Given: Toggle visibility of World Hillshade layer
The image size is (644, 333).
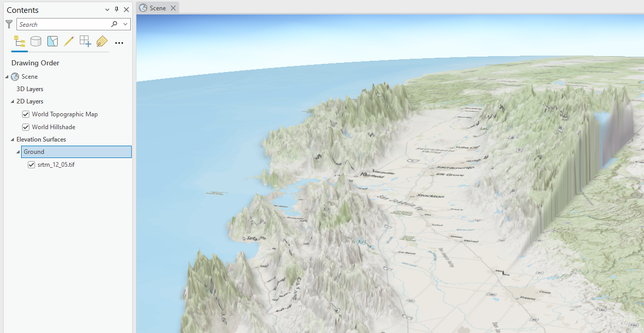Looking at the screenshot, I should [25, 127].
